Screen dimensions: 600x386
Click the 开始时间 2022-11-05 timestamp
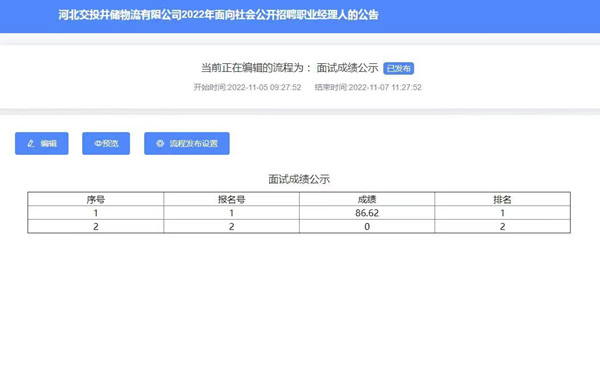pyautogui.click(x=247, y=87)
